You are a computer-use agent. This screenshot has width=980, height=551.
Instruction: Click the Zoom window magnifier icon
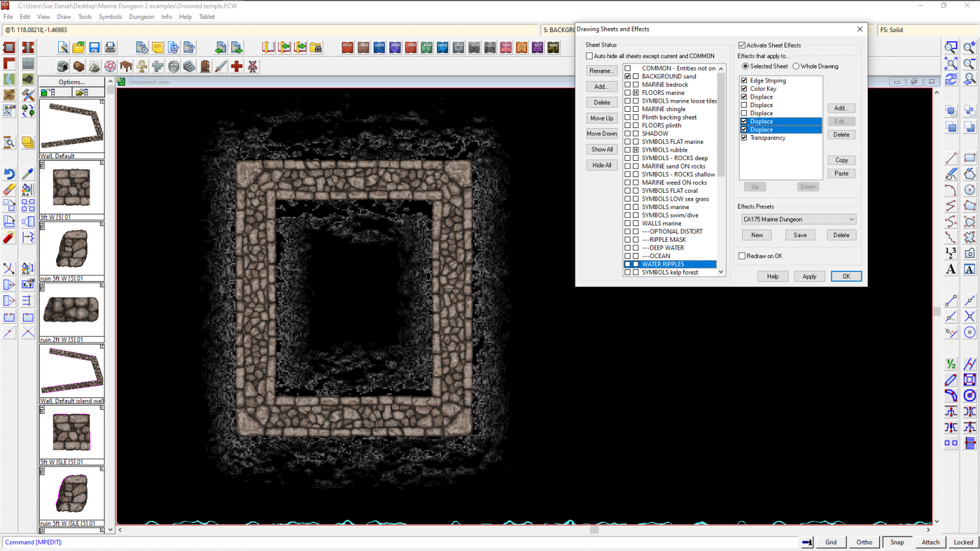(951, 47)
